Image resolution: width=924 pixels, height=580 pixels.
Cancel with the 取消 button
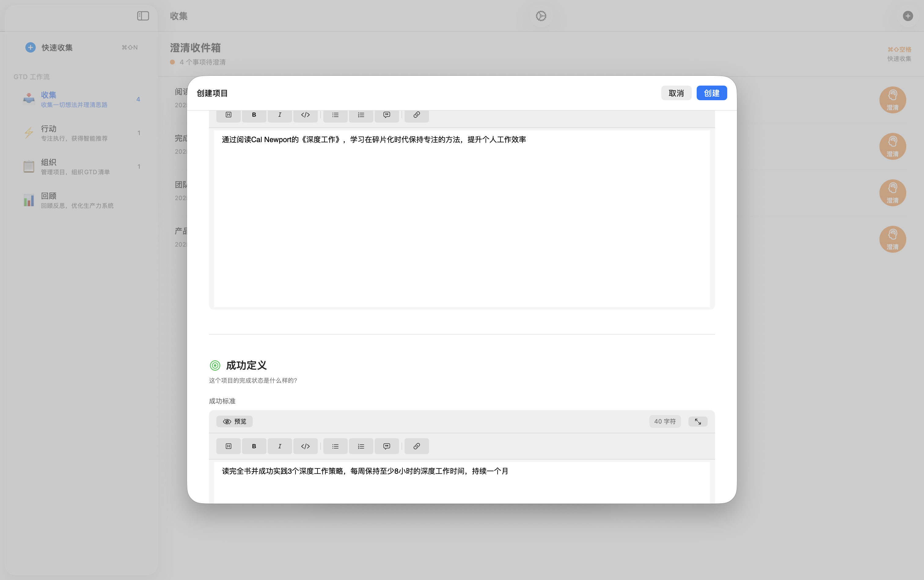point(676,93)
